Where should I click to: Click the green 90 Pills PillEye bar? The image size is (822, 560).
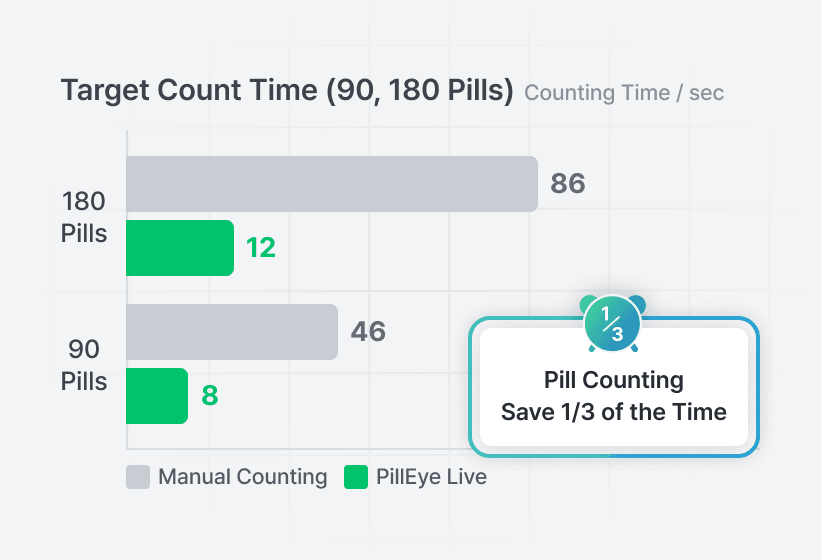(x=157, y=396)
